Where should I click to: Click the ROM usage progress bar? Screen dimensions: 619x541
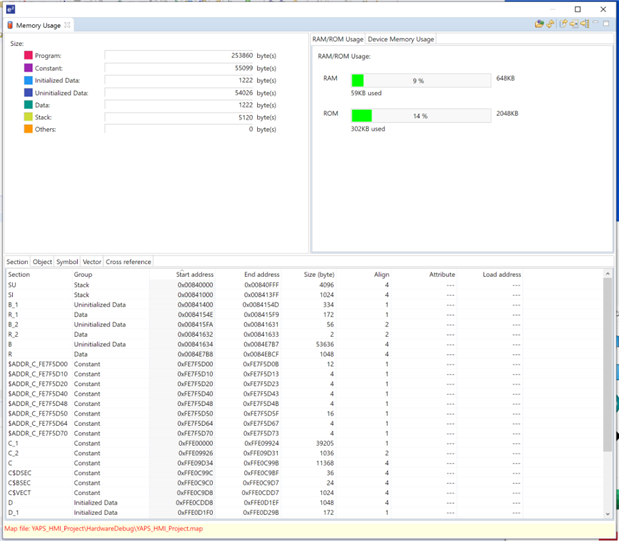(x=420, y=116)
